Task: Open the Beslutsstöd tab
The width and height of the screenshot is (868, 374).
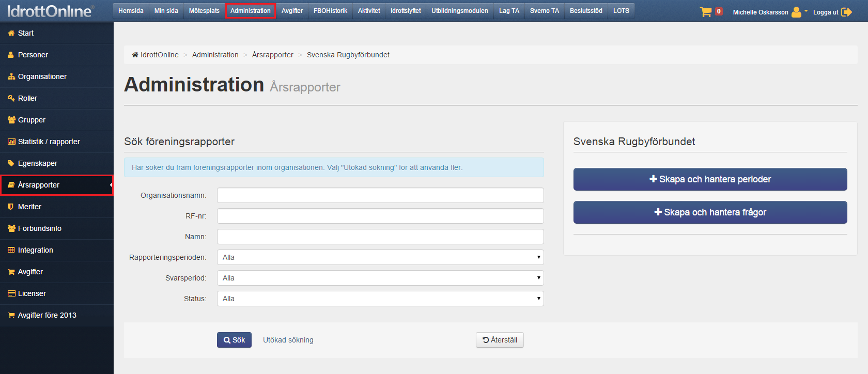Action: (586, 11)
